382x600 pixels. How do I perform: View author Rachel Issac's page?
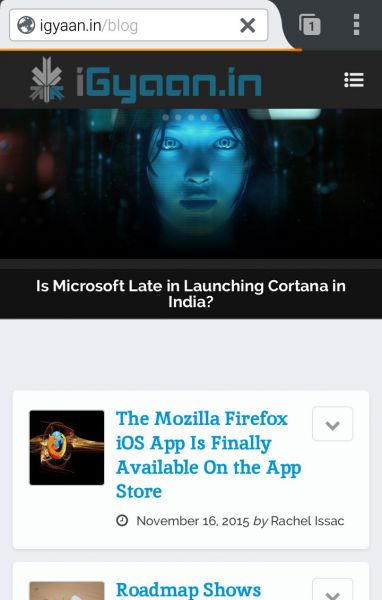click(307, 521)
